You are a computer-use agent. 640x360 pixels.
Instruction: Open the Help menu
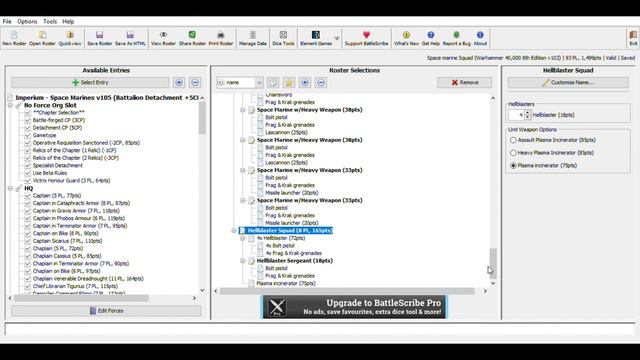pyautogui.click(x=68, y=21)
